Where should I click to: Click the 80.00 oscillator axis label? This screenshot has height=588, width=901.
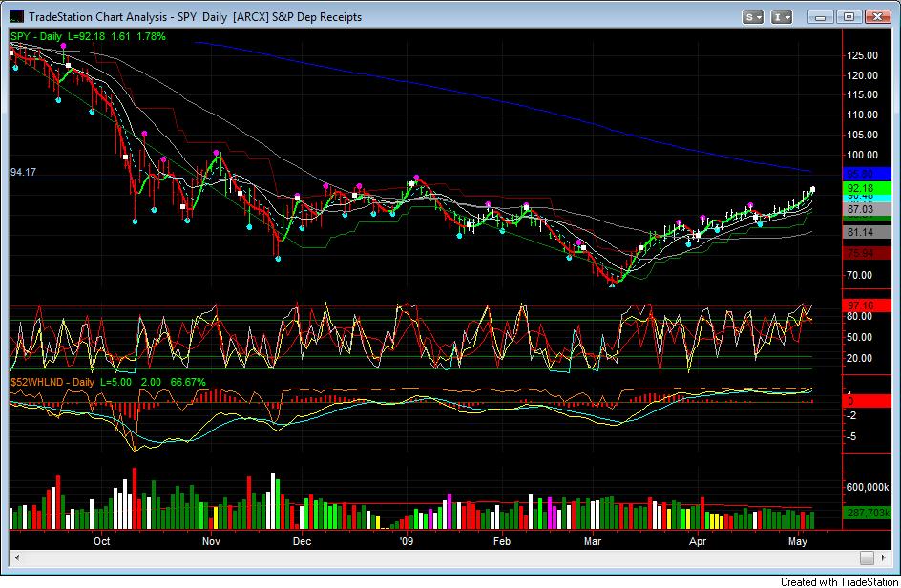(x=859, y=317)
